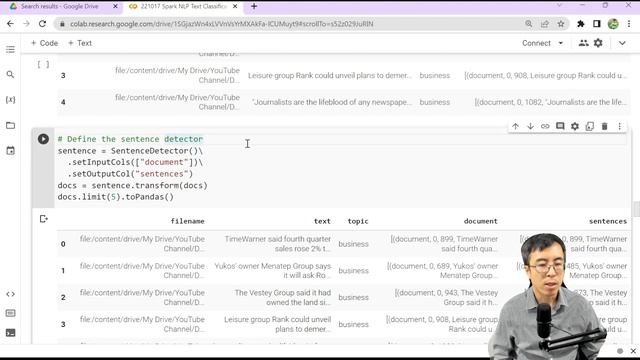Click the zoom magnifier in address bar
The width and height of the screenshot is (640, 360).
(529, 24)
